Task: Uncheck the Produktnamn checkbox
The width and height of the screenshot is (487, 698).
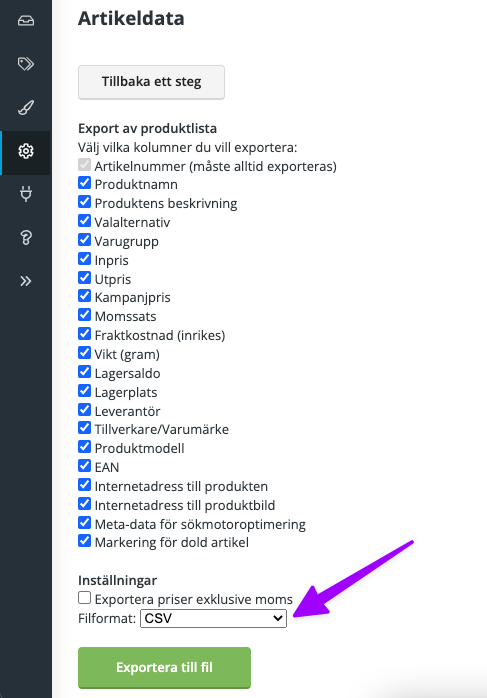Action: (84, 183)
